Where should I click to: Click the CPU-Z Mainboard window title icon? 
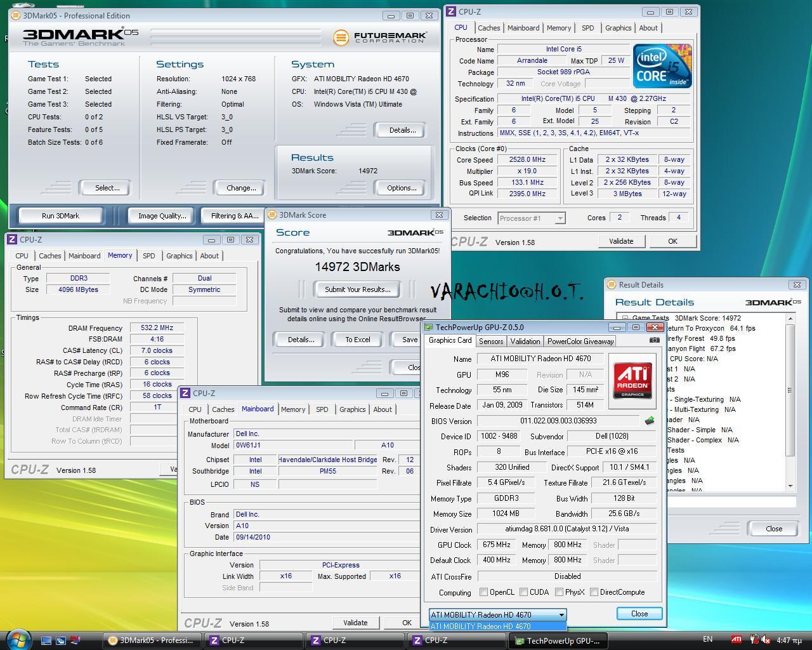[x=186, y=394]
